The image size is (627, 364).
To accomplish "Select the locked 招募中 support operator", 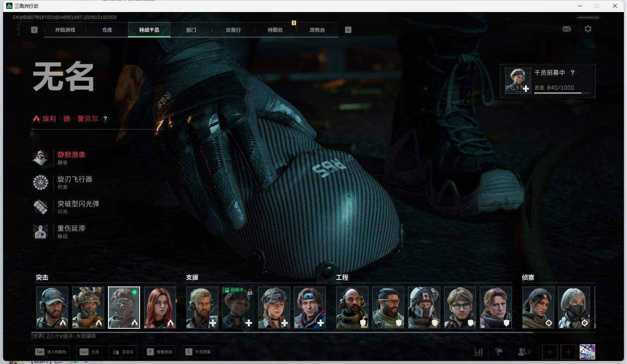I will (x=238, y=308).
